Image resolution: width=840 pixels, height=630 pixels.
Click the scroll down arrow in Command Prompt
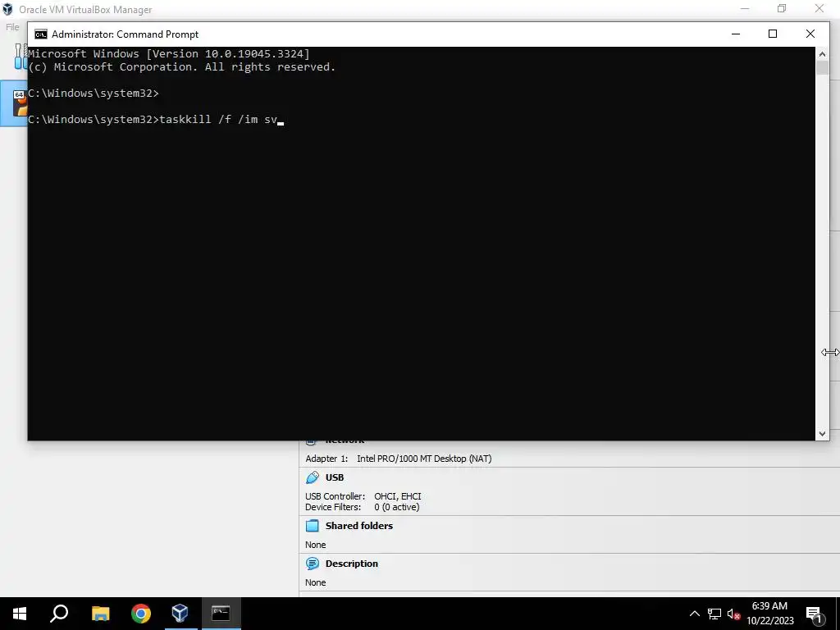822,434
